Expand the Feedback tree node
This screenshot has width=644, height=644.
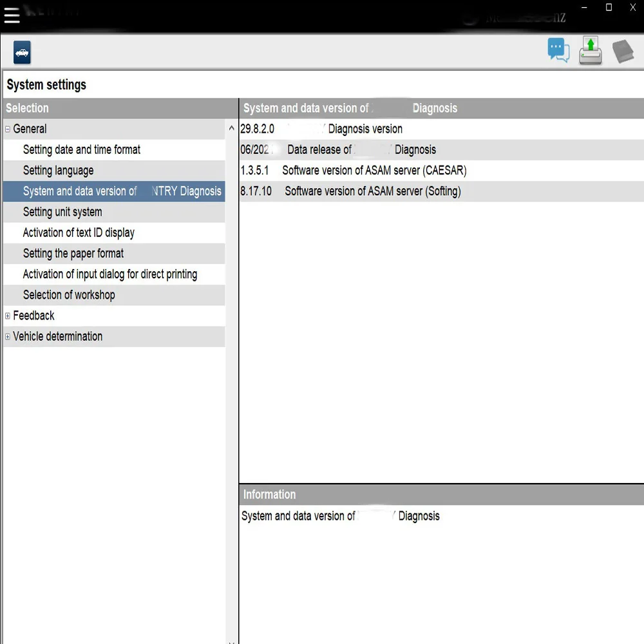[7, 316]
